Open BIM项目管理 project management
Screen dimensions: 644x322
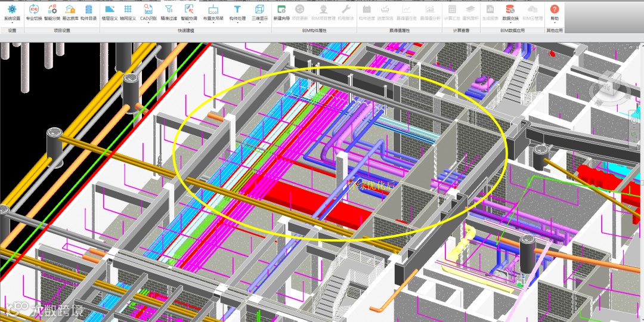(x=323, y=13)
